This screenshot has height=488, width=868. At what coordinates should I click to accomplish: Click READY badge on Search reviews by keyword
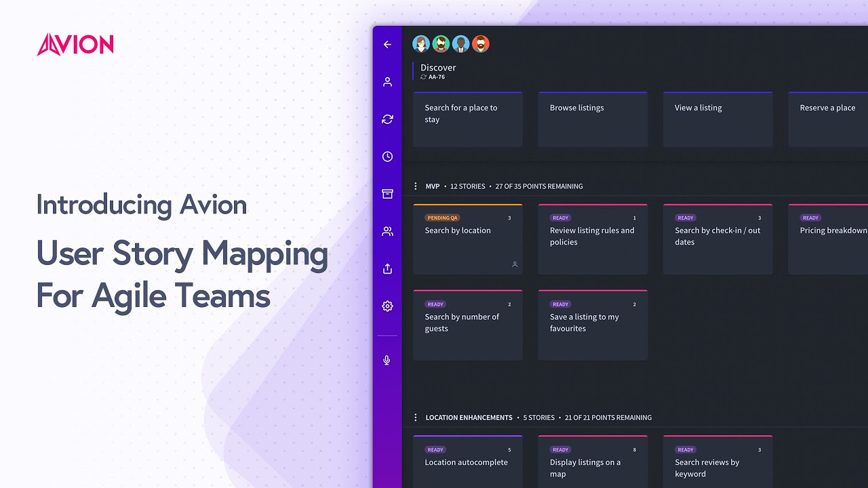(x=686, y=450)
